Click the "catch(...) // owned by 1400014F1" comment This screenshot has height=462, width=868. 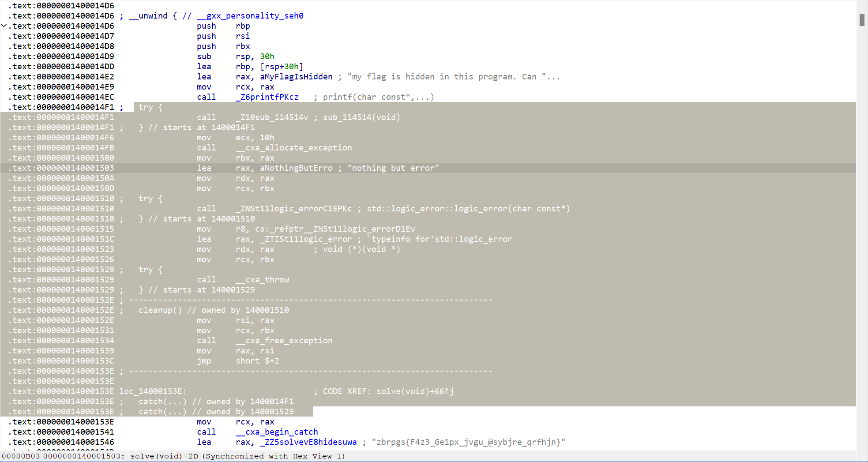pyautogui.click(x=216, y=402)
